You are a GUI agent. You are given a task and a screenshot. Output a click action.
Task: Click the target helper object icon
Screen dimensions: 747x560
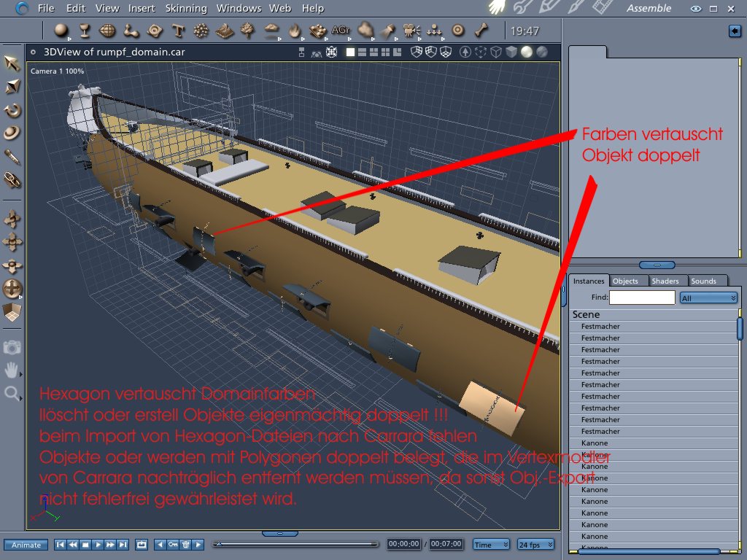(x=458, y=31)
